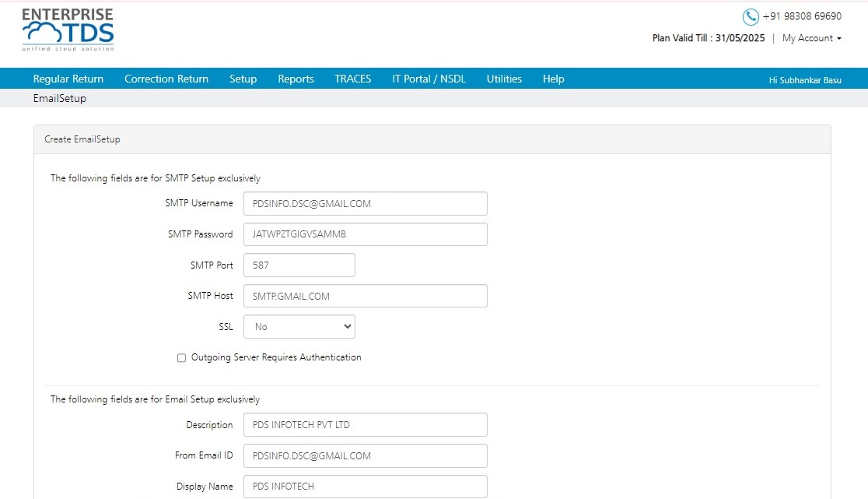Image resolution: width=868 pixels, height=499 pixels.
Task: Enable Outgoing Server Requires Authentication checkbox
Action: click(181, 358)
